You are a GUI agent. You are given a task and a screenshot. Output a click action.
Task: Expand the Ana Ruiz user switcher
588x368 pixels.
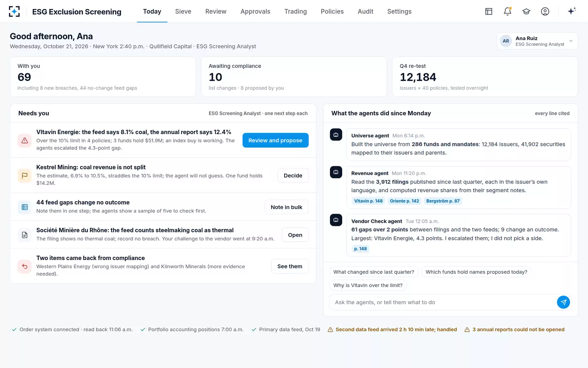tap(537, 41)
